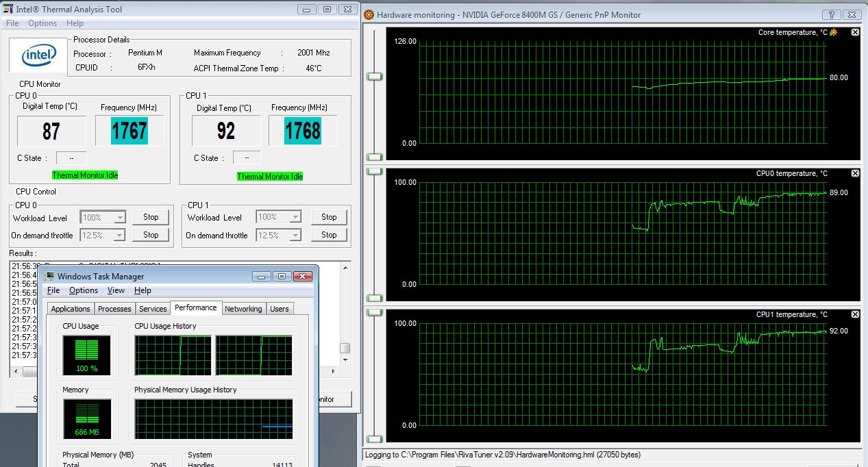Image resolution: width=868 pixels, height=467 pixels.
Task: Open CPU 0 Workload Level dropdown
Action: [121, 218]
